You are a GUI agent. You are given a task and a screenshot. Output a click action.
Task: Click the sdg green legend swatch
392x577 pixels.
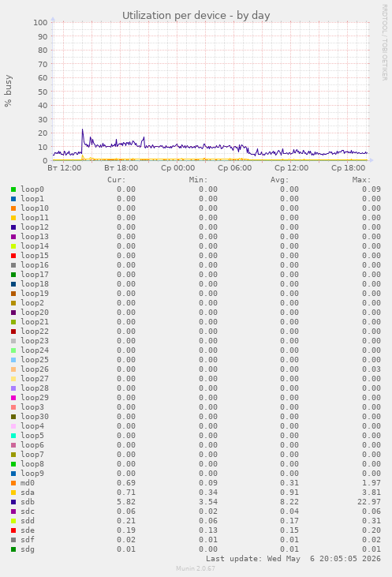tap(13, 549)
